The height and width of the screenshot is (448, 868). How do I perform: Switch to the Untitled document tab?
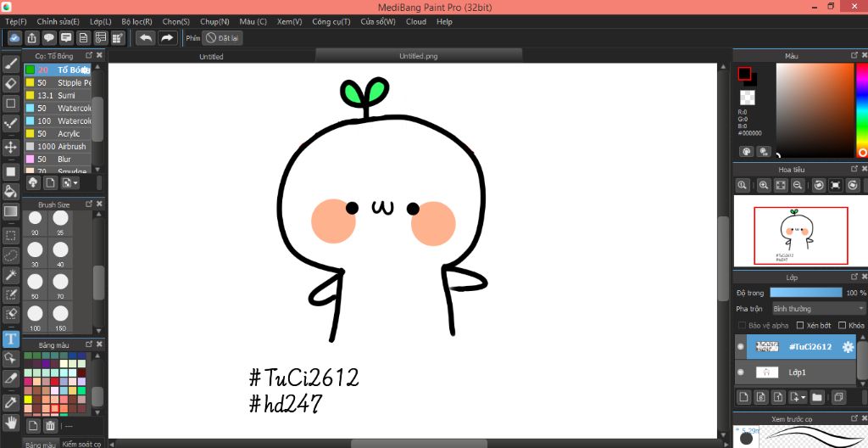[x=211, y=57]
